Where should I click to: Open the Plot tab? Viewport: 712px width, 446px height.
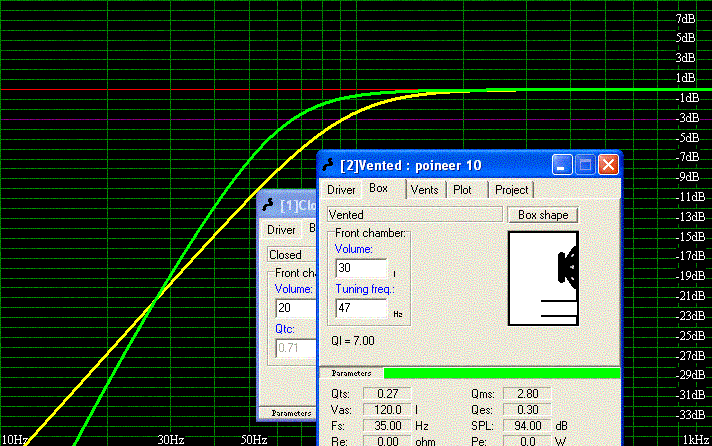point(462,190)
